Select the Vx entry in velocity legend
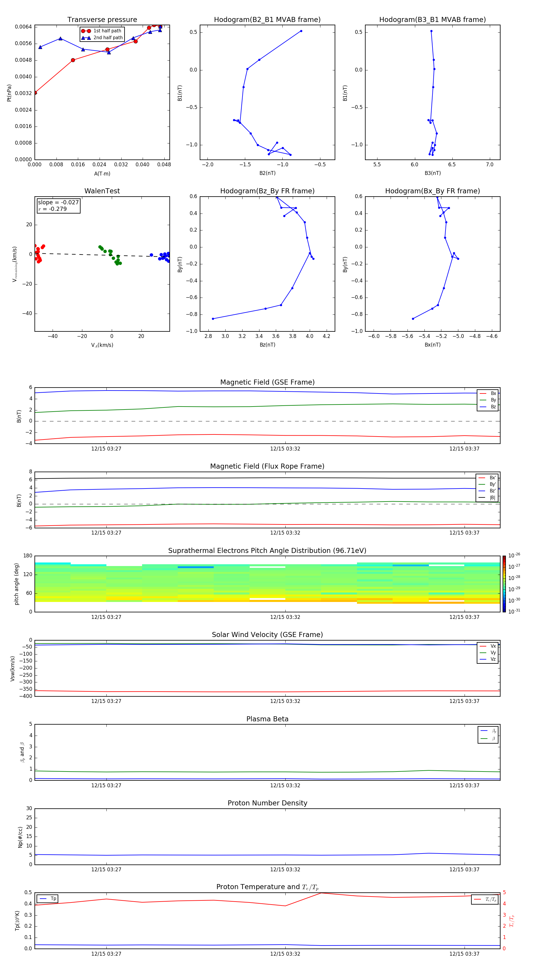 click(488, 646)
